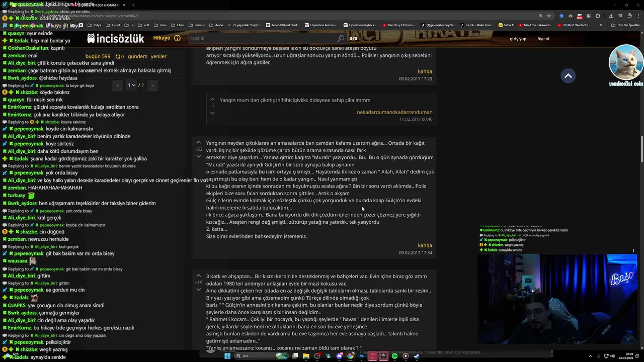Expand the Chao bookmark folder
This screenshot has height=362, width=644.
178,25
